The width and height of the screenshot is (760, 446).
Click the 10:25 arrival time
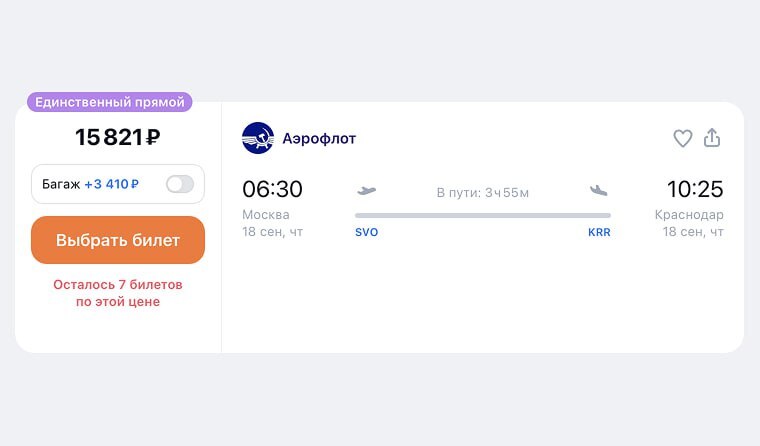point(695,189)
